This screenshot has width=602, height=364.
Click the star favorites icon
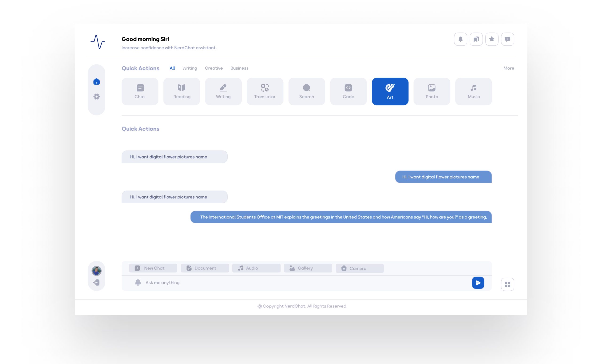tap(491, 39)
